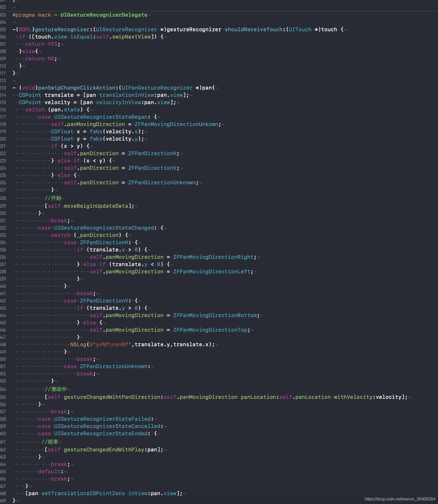This screenshot has width=438, height=504.
Task: Click the 'translate.y > 0' condition
Action: pos(113,308)
